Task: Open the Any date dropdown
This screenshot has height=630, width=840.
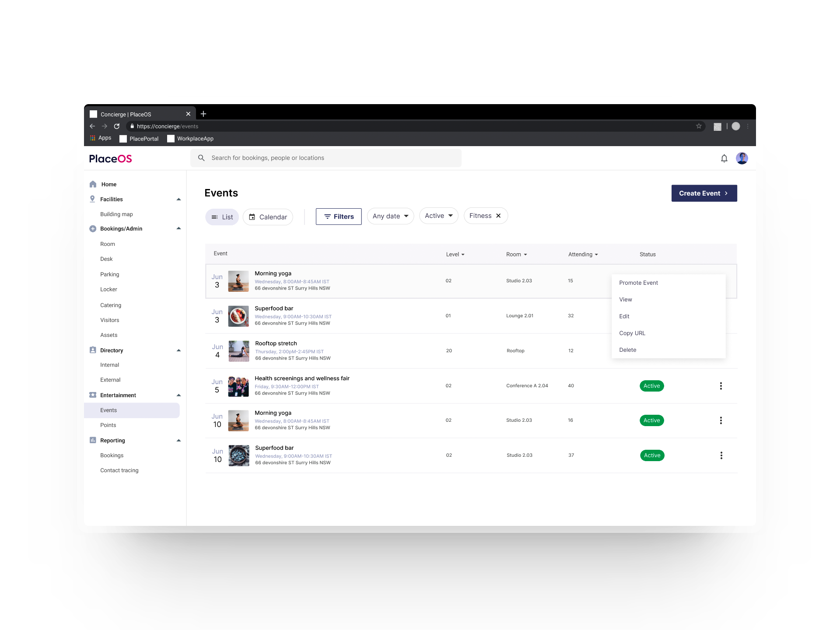Action: coord(390,216)
